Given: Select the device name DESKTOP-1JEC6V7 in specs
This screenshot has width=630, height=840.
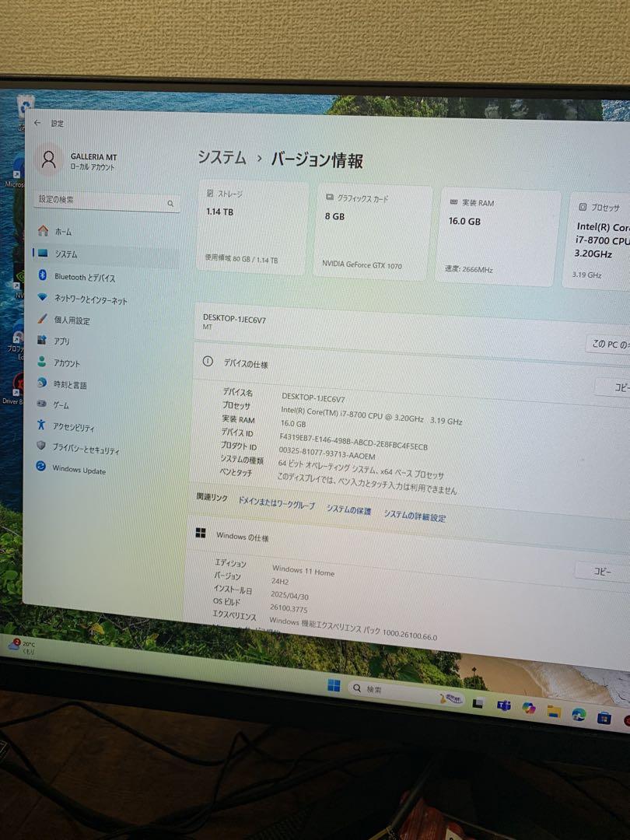Looking at the screenshot, I should point(313,398).
